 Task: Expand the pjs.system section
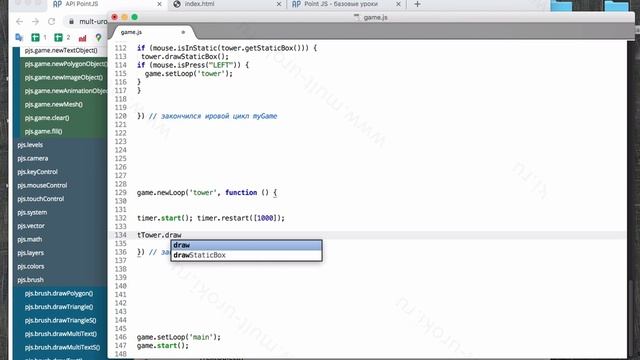click(32, 212)
